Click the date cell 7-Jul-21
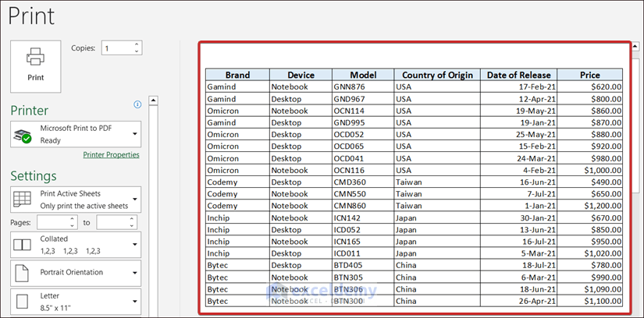Viewport: 644px width, 318px height. (x=519, y=194)
